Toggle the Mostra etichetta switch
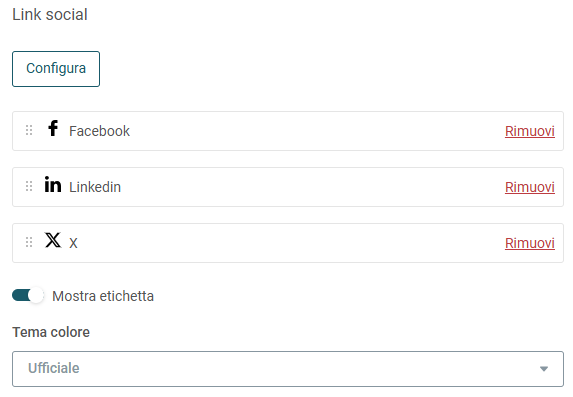The width and height of the screenshot is (573, 397). tap(28, 295)
